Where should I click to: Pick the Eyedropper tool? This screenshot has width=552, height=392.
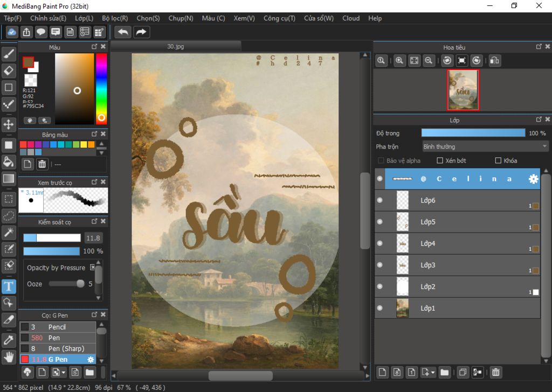(9, 340)
